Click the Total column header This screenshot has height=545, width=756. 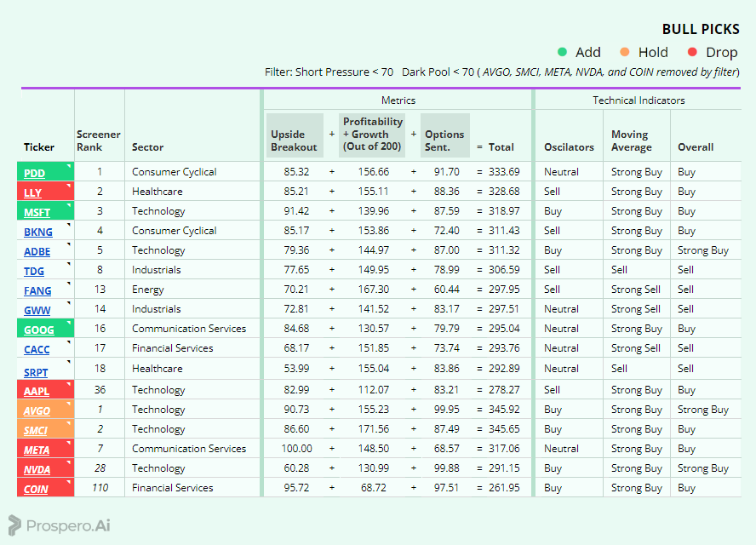(x=501, y=147)
